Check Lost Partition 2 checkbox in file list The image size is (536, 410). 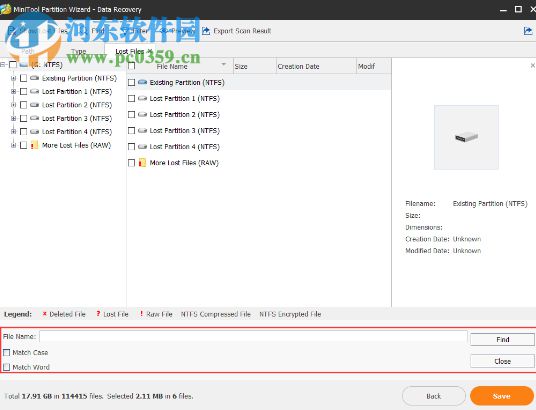(x=131, y=115)
